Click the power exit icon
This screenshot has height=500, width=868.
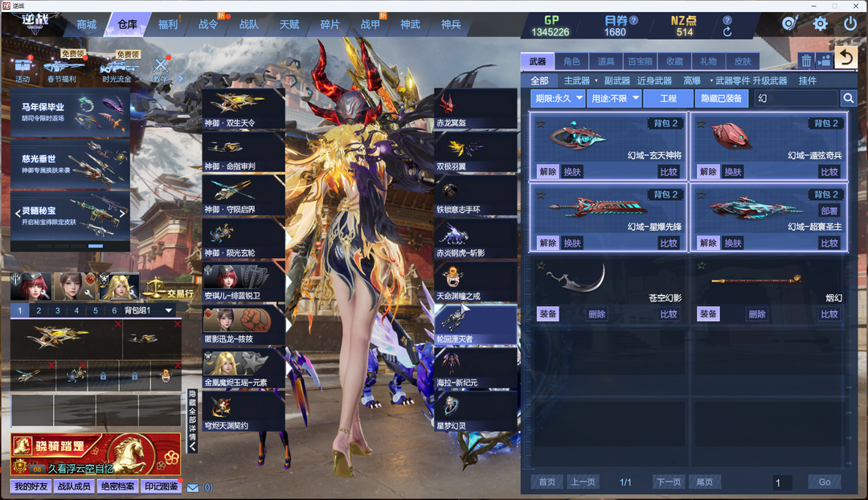tap(850, 24)
